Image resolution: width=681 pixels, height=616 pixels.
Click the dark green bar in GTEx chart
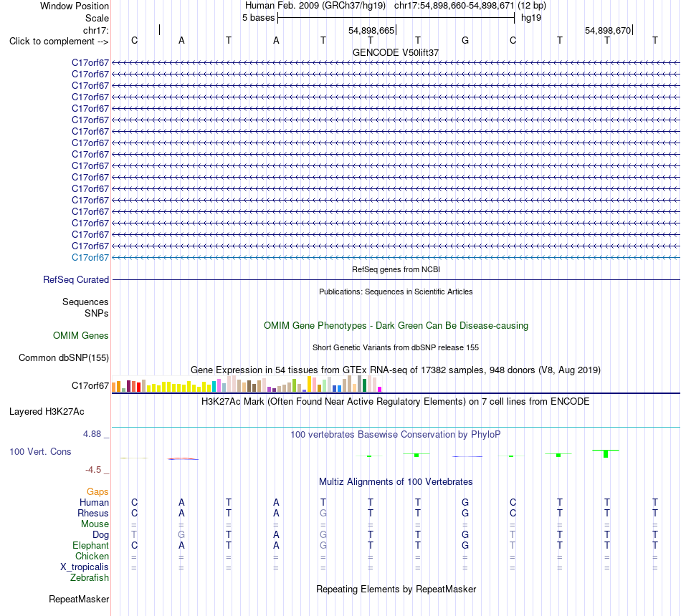pyautogui.click(x=365, y=385)
